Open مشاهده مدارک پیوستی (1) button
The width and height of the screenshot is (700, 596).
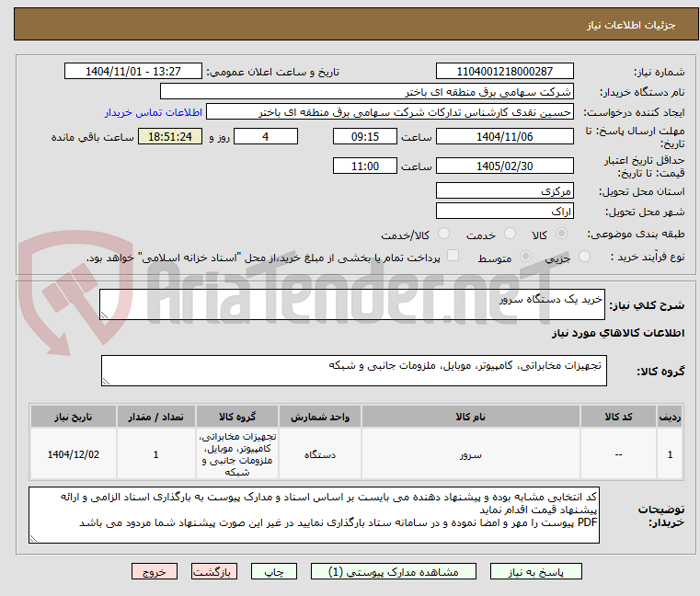(394, 572)
